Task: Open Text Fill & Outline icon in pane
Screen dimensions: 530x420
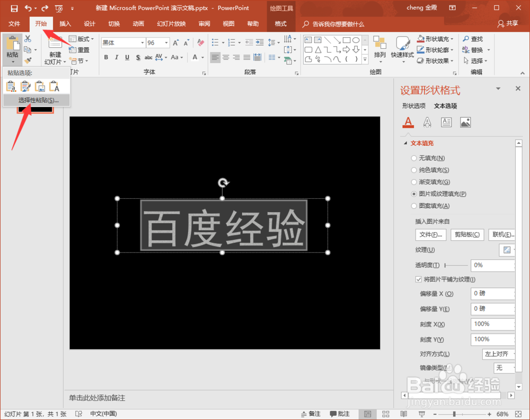Action: [x=408, y=122]
